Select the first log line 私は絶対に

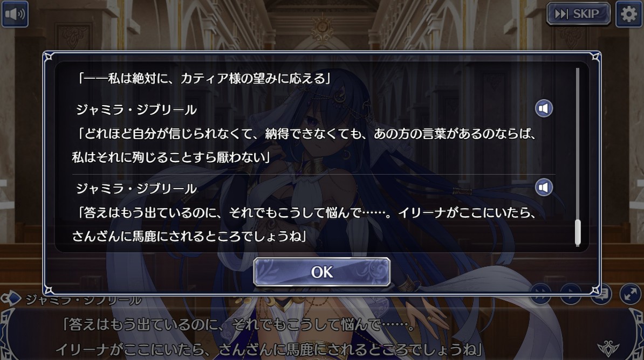(x=204, y=78)
